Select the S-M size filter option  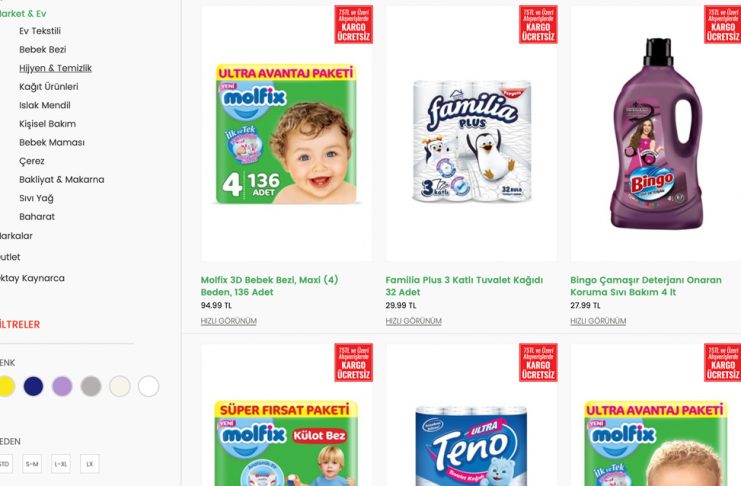pyautogui.click(x=32, y=464)
